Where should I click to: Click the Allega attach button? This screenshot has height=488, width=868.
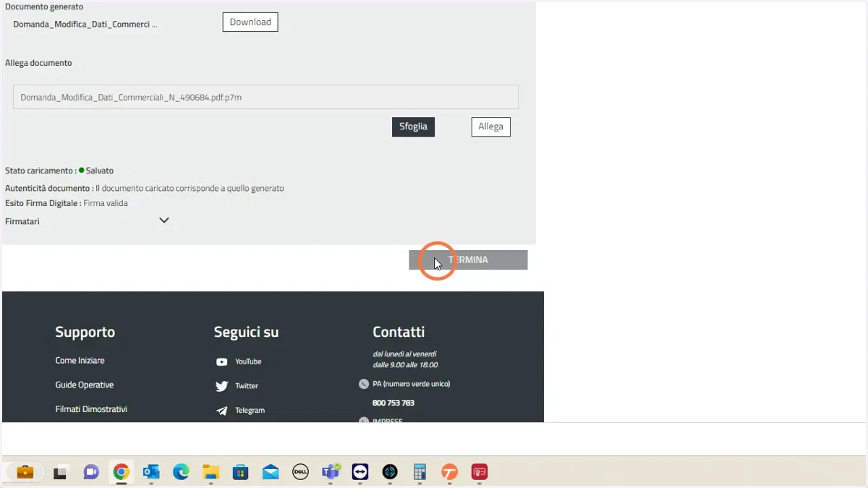tap(490, 127)
